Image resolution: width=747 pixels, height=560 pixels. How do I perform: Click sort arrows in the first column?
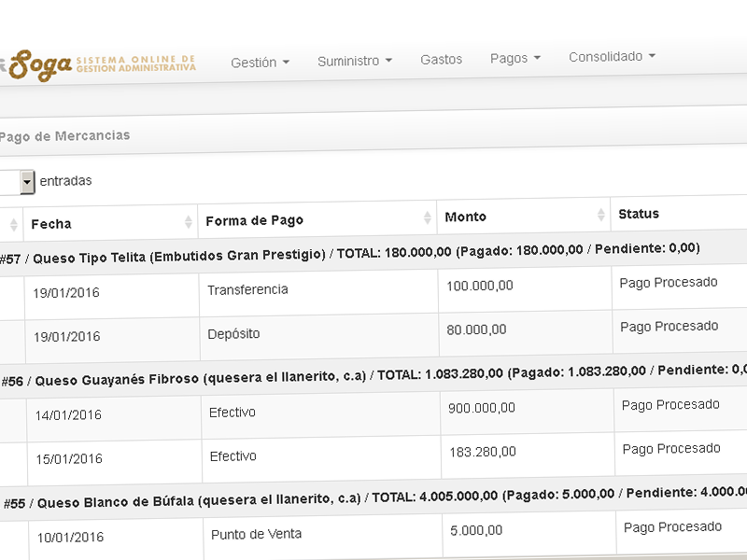click(x=13, y=225)
